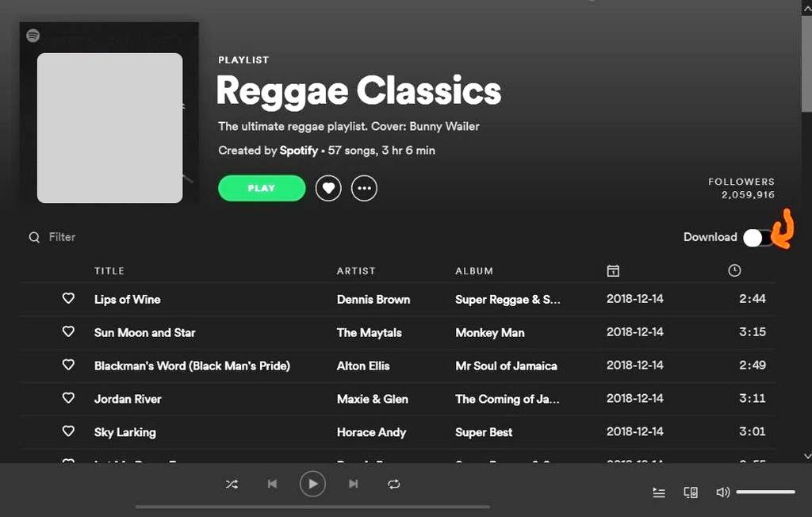
Task: Sort by the date added calendar icon
Action: 613,270
